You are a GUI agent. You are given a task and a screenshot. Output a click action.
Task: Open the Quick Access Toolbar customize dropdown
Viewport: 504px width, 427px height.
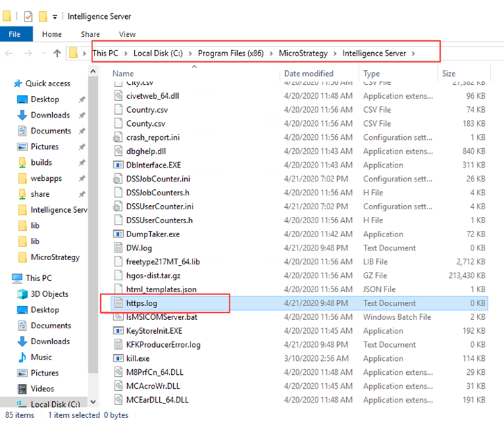coord(55,16)
